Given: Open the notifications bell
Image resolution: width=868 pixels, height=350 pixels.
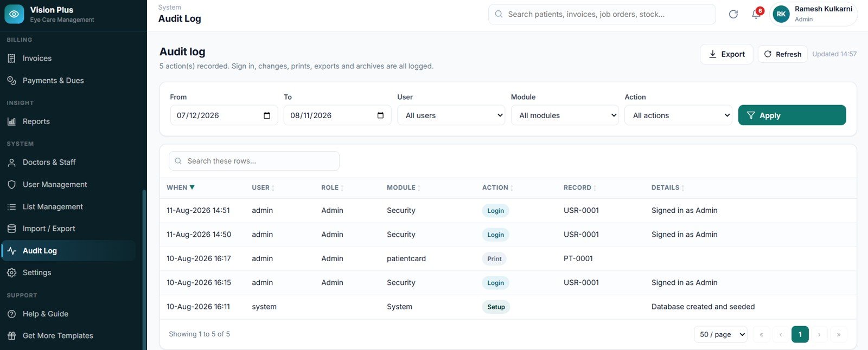Looking at the screenshot, I should point(756,14).
